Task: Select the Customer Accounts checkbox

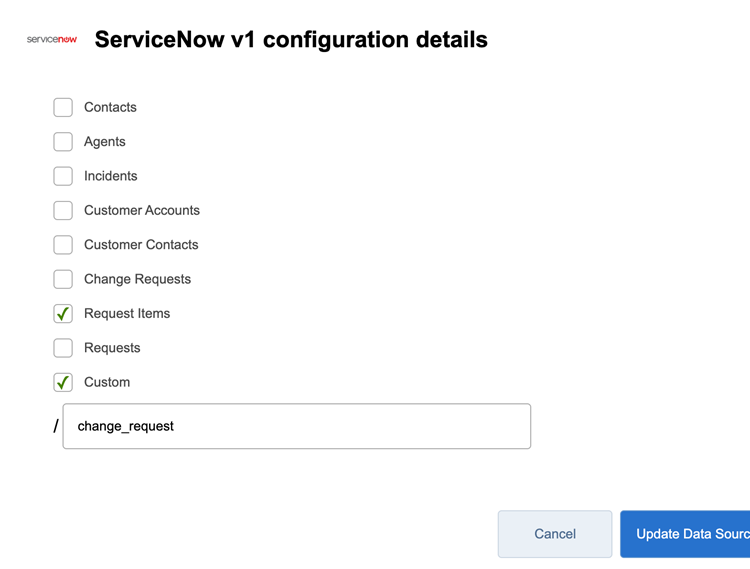Action: click(x=63, y=210)
